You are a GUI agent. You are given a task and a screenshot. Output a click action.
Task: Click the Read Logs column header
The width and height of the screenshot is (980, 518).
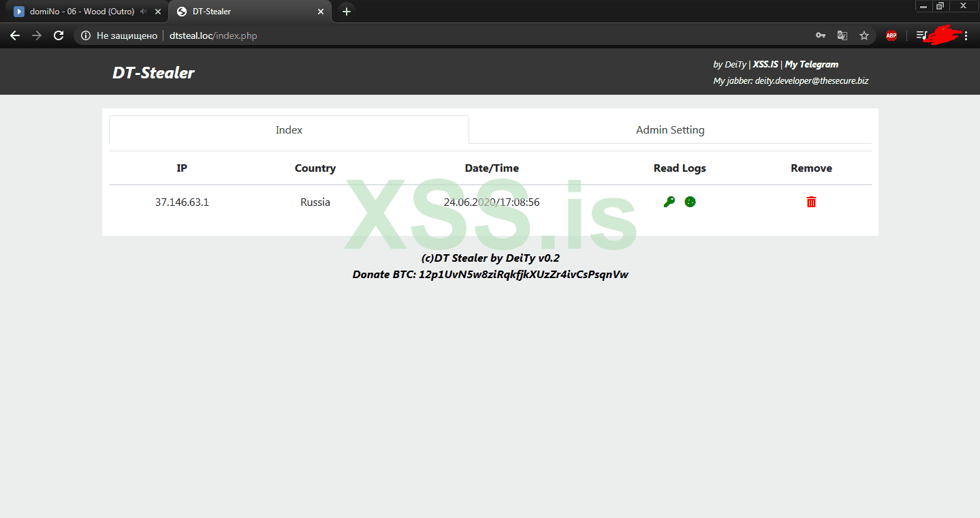(x=680, y=168)
